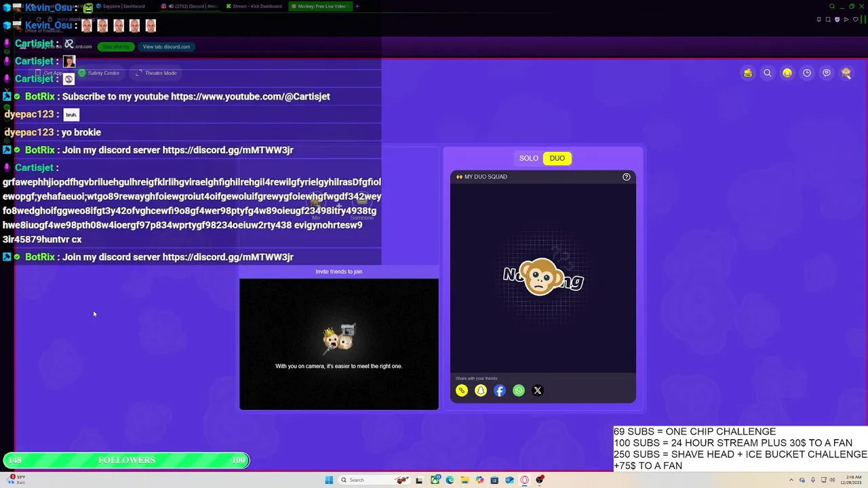The image size is (868, 488).
Task: Open the free gift shop icon
Action: click(748, 73)
